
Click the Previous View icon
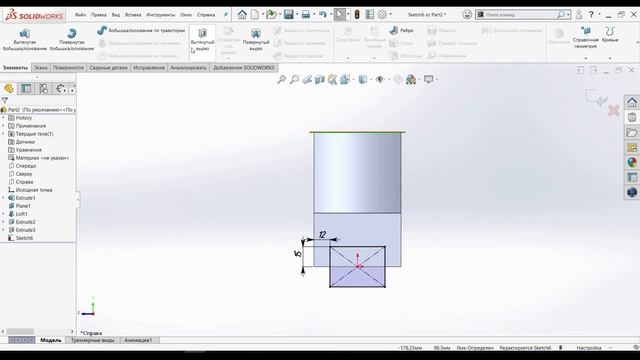(307, 79)
